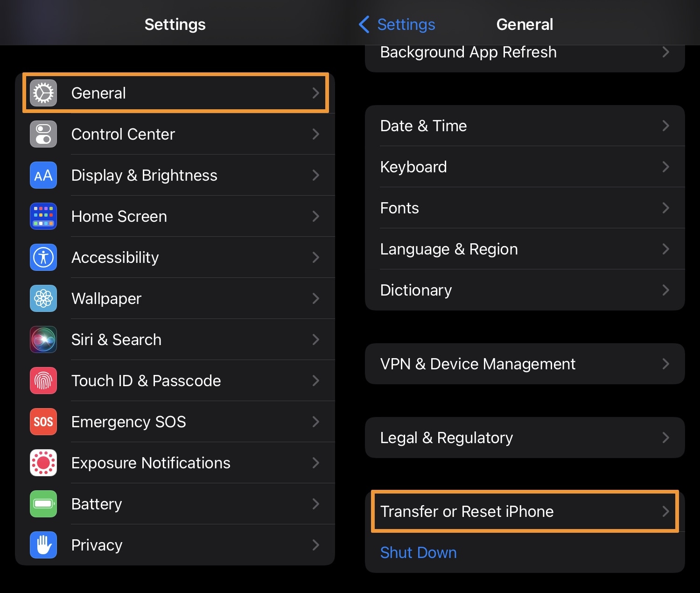Click chevron on Privacy row

tap(316, 545)
